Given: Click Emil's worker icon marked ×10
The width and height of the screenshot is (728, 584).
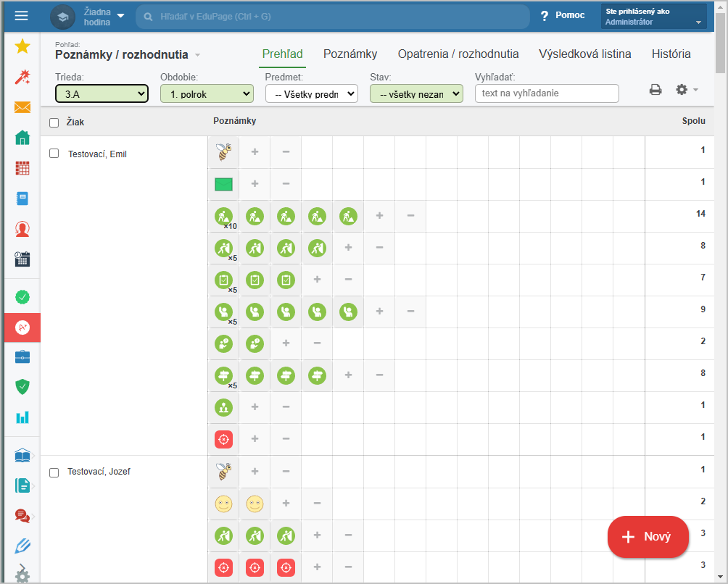Looking at the screenshot, I should click(224, 216).
